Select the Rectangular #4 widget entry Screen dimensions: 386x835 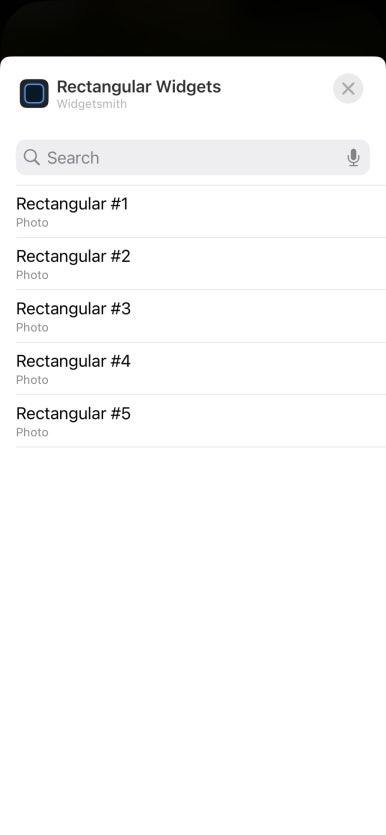click(201, 369)
